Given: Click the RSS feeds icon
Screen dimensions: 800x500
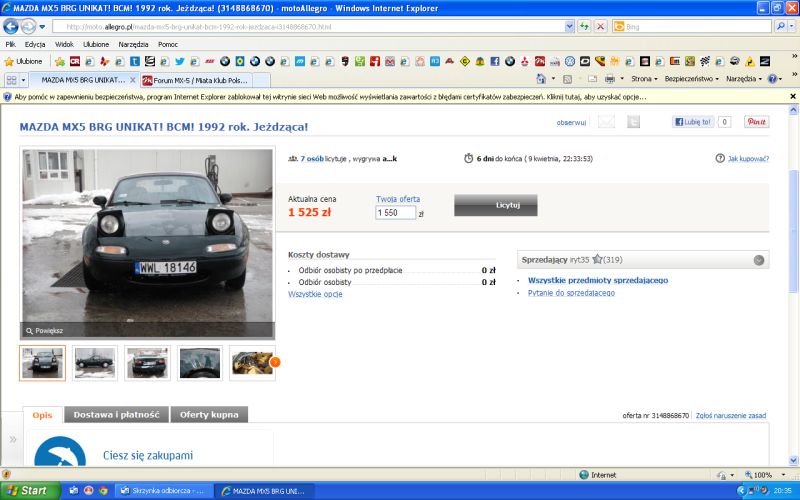Looking at the screenshot, I should coord(567,79).
